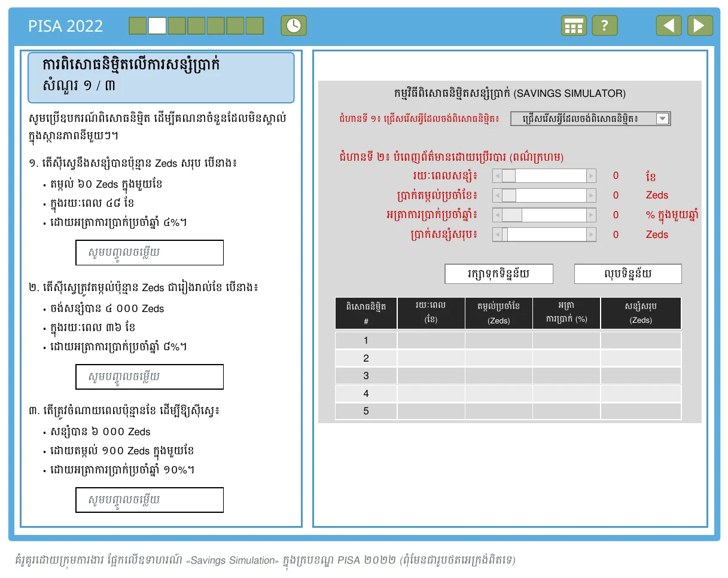Go to previous page with left arrow
This screenshot has width=728, height=578.
tap(669, 26)
